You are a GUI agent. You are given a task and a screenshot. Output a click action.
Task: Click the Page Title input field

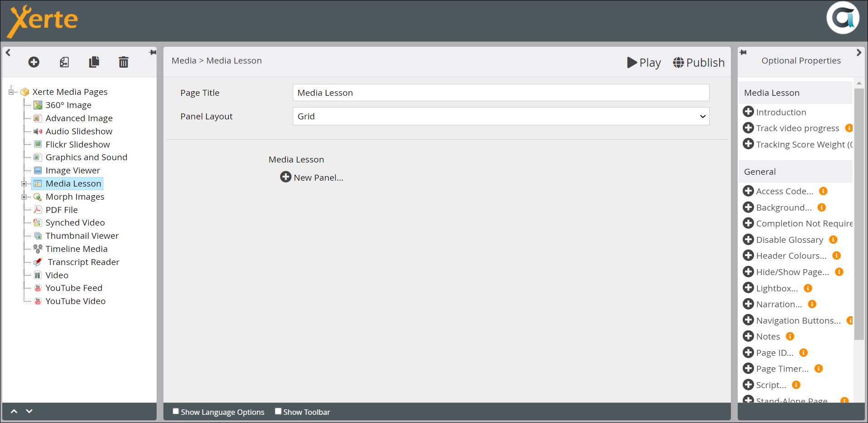(x=501, y=93)
